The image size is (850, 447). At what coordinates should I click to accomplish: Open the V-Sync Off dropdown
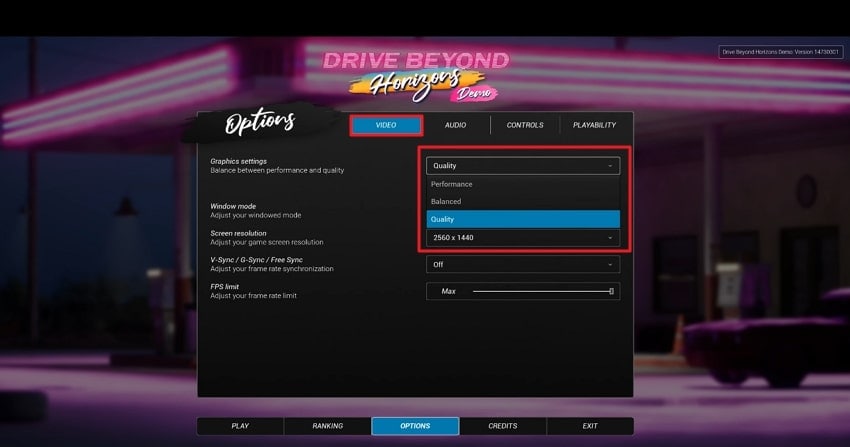click(x=523, y=264)
